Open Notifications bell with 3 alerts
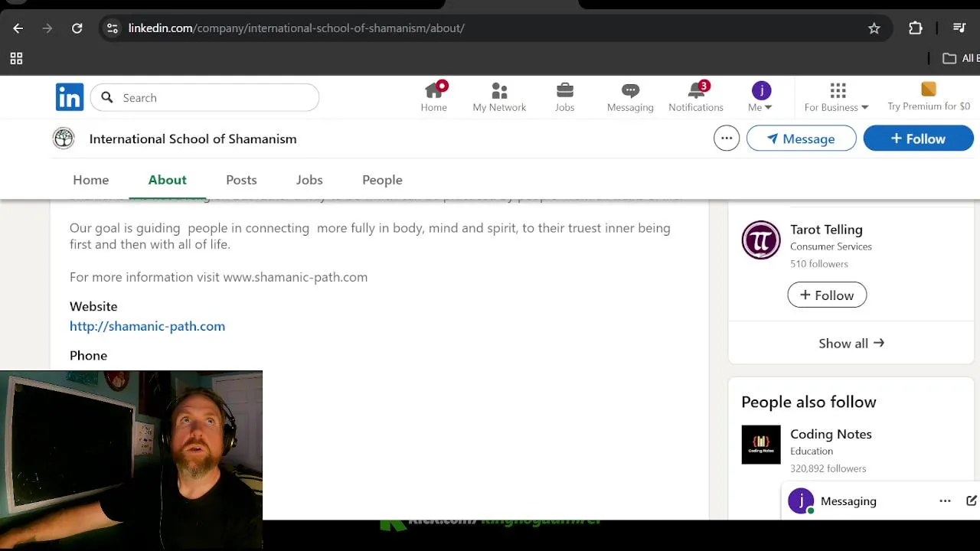 pyautogui.click(x=696, y=97)
